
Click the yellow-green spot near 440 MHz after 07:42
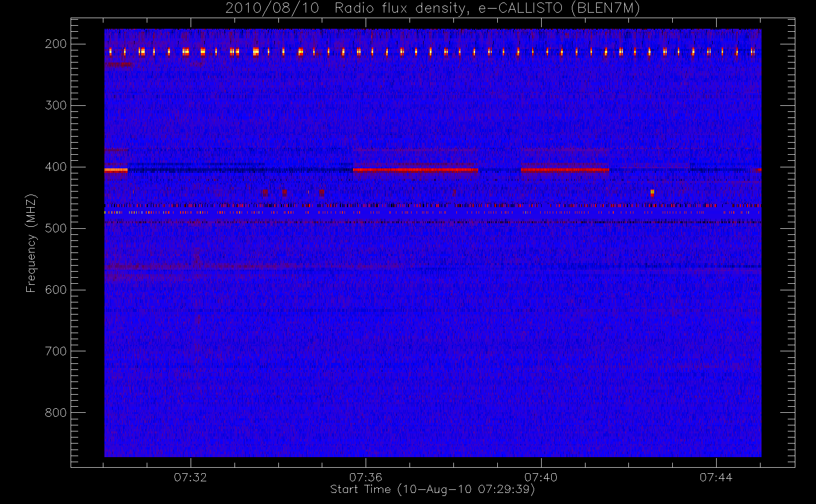tap(652, 193)
